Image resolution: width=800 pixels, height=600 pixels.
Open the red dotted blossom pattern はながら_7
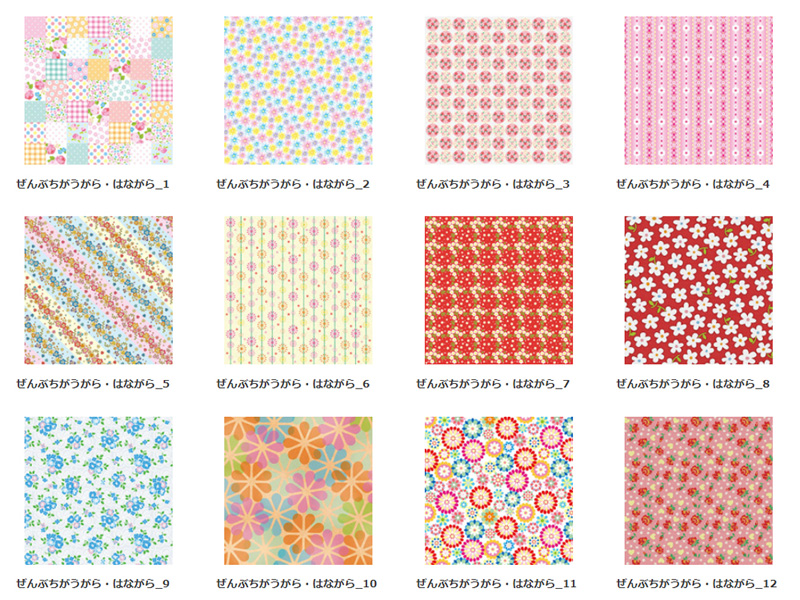tap(499, 290)
